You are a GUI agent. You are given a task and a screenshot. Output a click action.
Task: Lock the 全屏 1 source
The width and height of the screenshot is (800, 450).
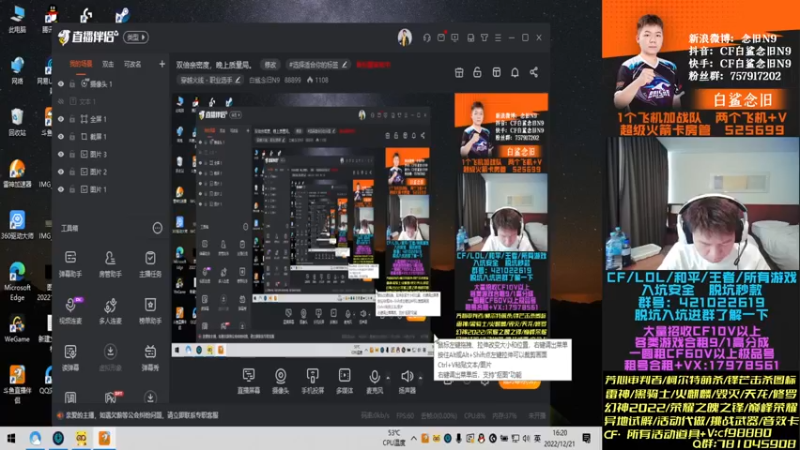click(x=72, y=119)
